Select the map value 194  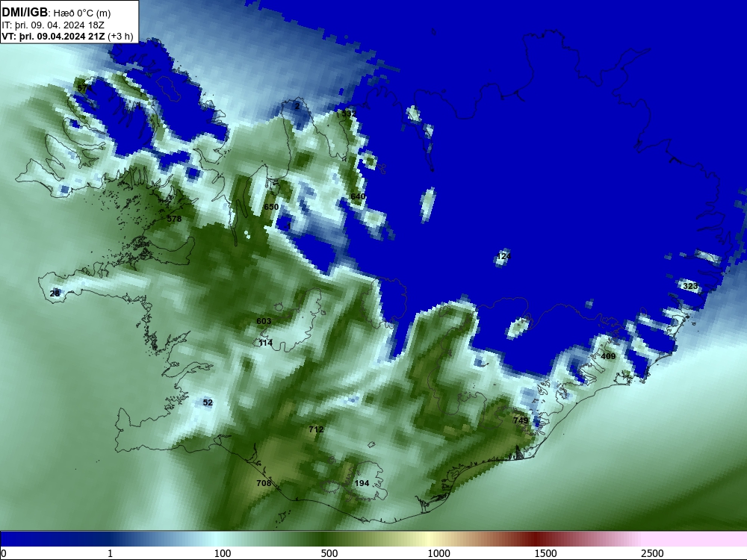(362, 483)
